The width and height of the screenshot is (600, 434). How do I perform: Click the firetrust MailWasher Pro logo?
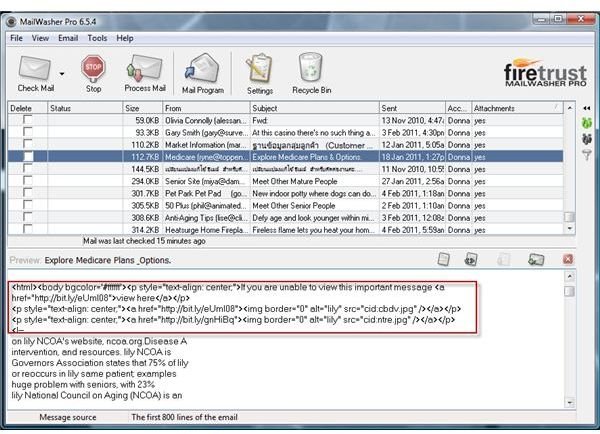point(545,73)
